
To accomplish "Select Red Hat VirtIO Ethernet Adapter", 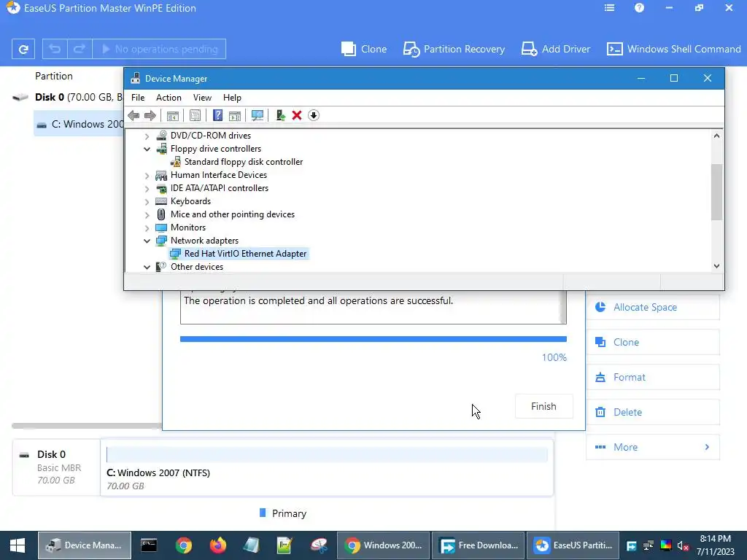I will (245, 254).
